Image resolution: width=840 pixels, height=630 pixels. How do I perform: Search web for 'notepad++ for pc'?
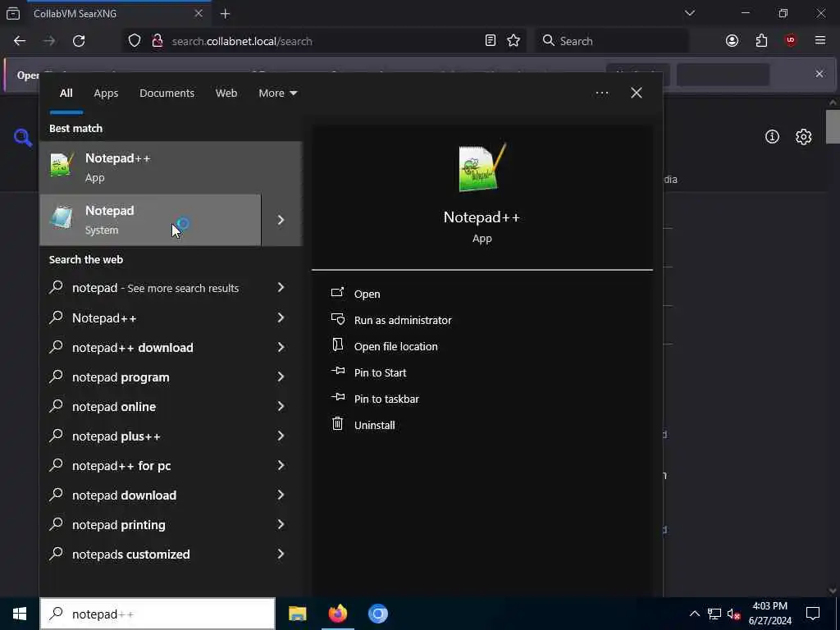click(x=121, y=466)
